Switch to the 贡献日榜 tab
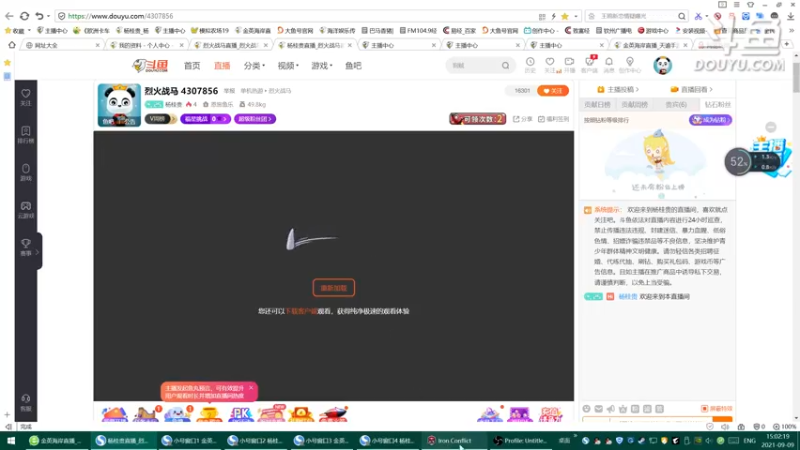Screen dimensions: 800x450 pos(597,105)
